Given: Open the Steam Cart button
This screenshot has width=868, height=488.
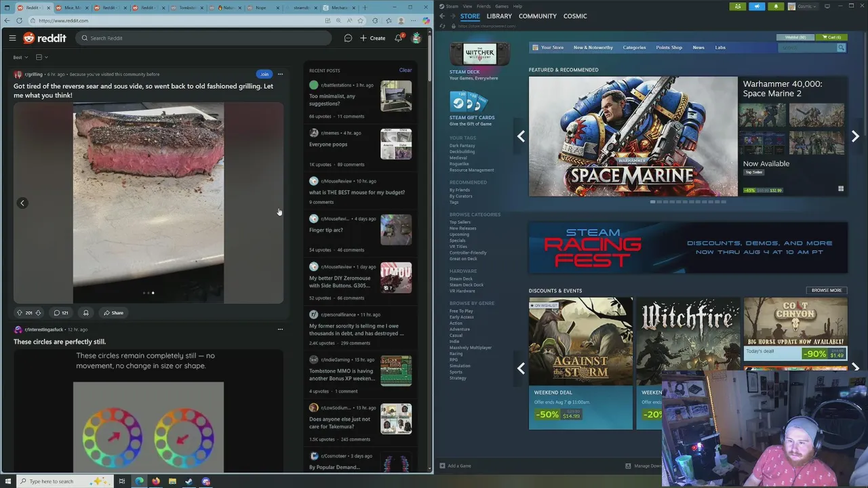Looking at the screenshot, I should point(831,37).
